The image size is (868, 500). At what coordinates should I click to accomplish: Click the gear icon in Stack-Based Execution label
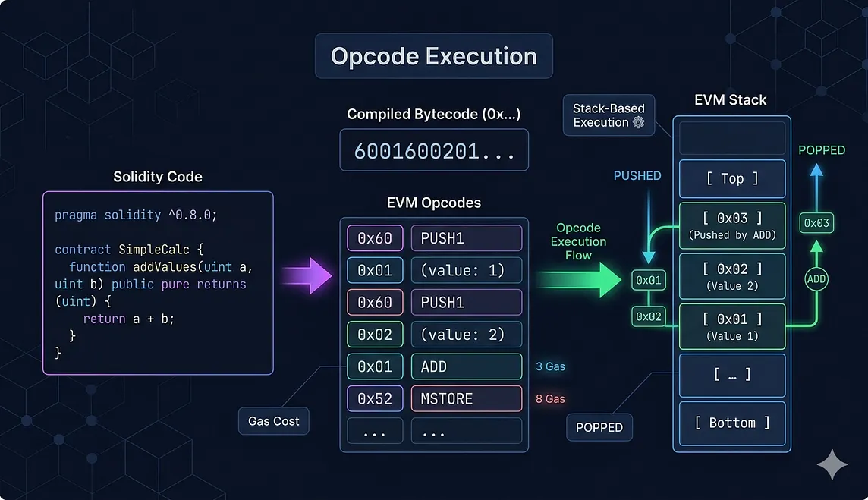[x=638, y=122]
